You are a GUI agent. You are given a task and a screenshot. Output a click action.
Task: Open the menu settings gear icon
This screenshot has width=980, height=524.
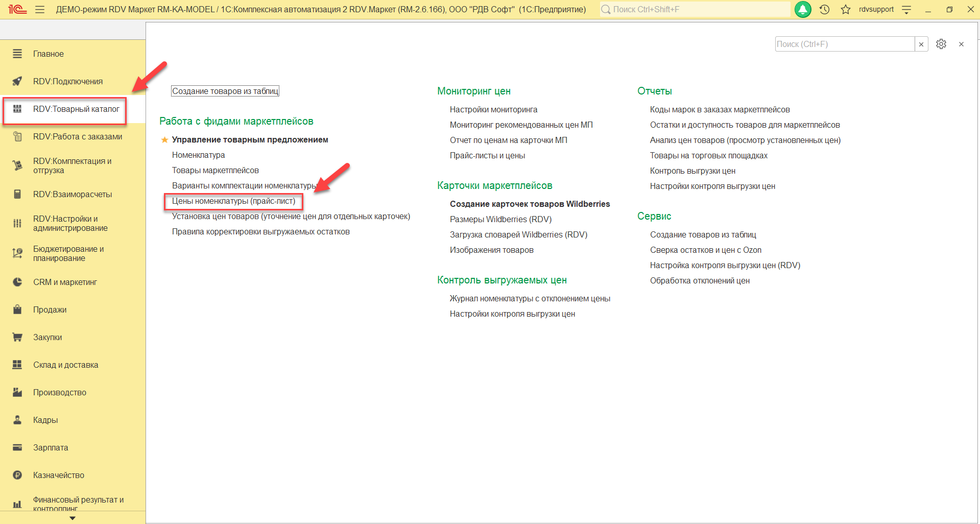tap(941, 44)
